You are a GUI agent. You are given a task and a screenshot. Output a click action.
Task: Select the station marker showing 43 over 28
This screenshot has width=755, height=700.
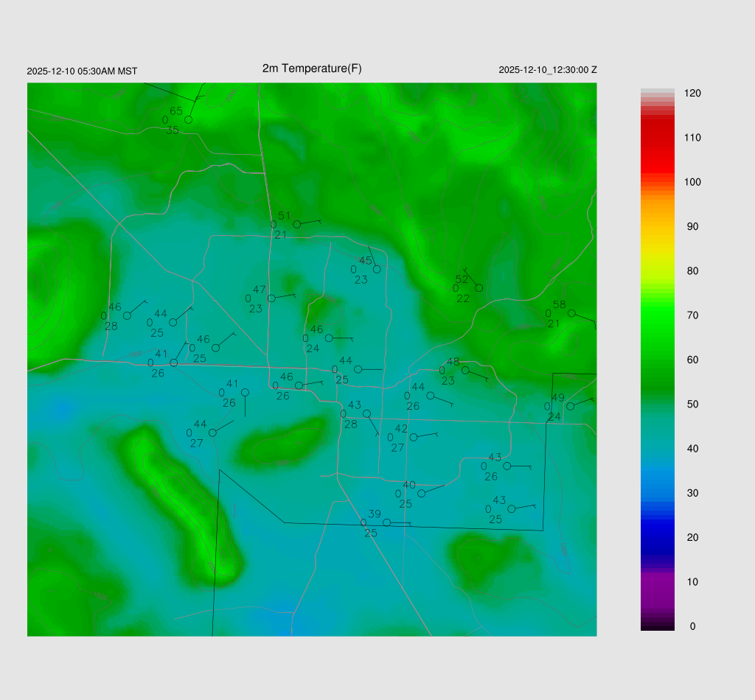(366, 413)
